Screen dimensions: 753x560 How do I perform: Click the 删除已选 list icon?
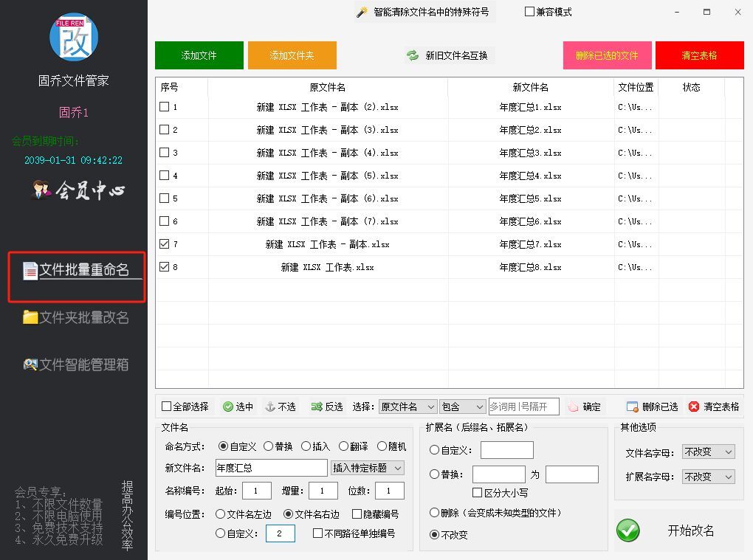[x=632, y=407]
